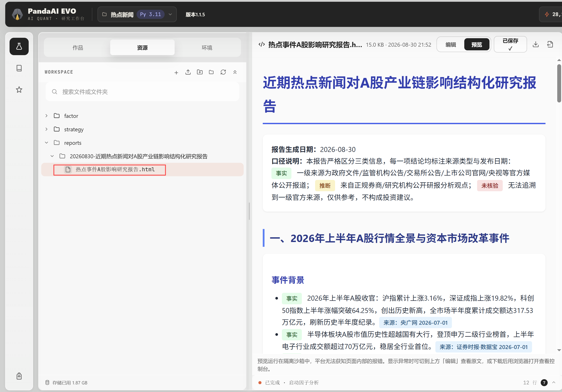Click the 启动因子分析 status text

click(x=304, y=382)
